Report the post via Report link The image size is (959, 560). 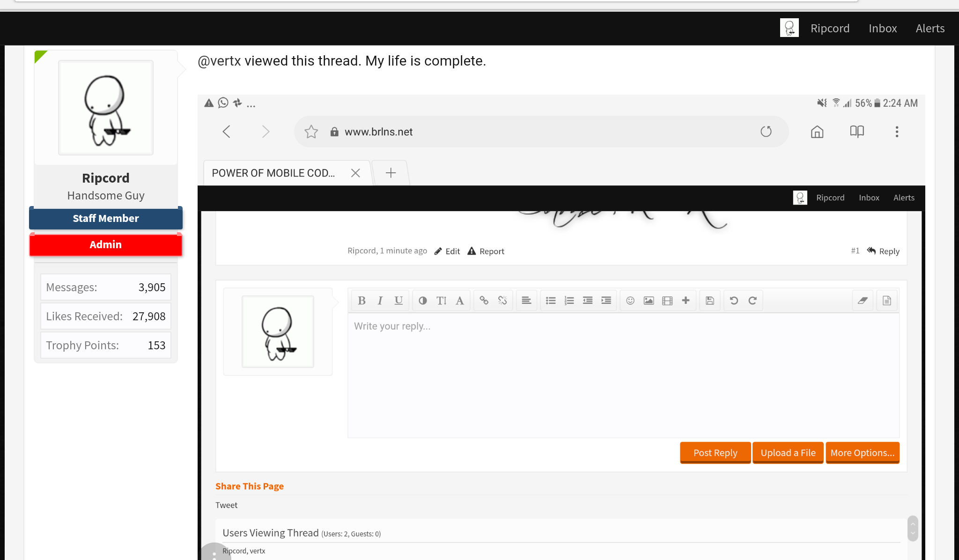(x=486, y=251)
